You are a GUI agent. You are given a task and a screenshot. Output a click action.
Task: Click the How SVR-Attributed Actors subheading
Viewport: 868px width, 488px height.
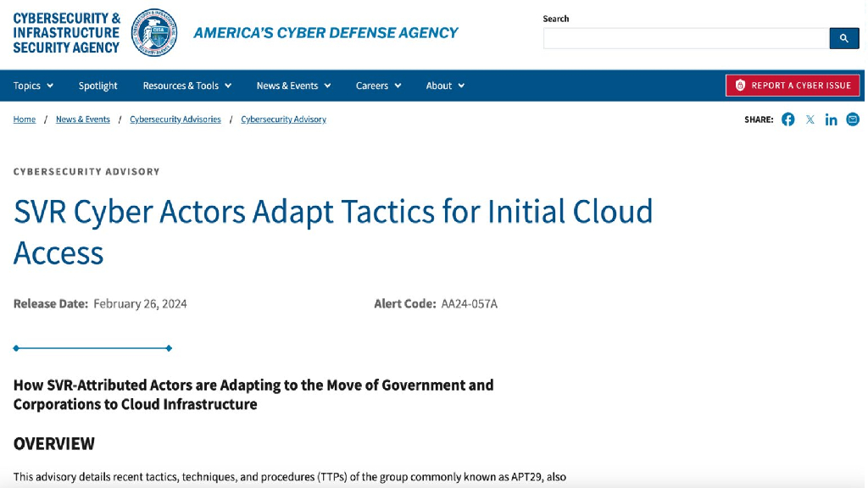click(x=253, y=395)
